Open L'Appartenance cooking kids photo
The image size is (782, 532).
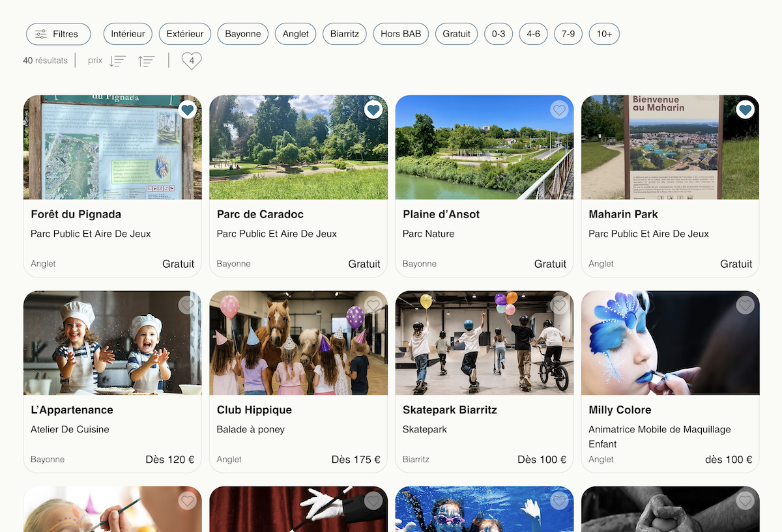[113, 343]
